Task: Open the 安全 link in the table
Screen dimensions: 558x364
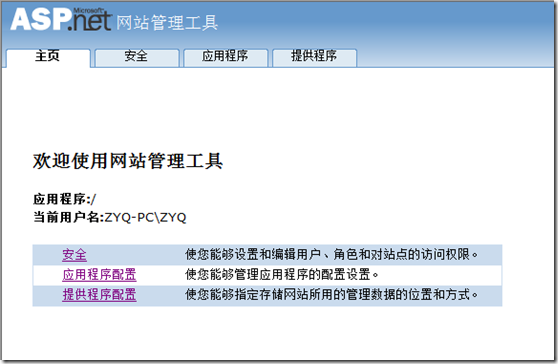Action: click(74, 255)
